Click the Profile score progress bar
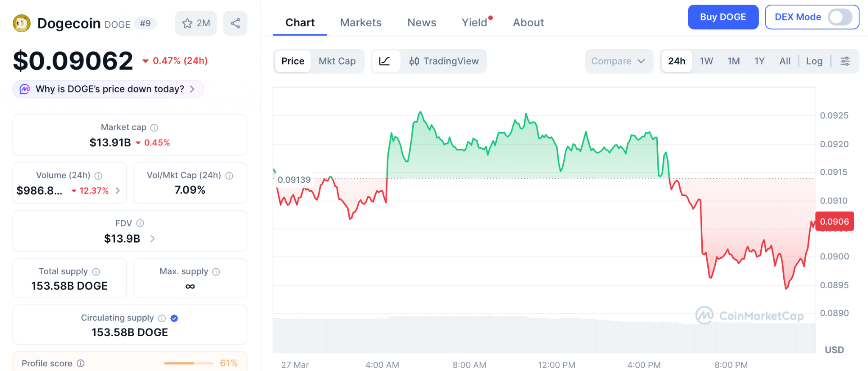Screen dimensions: 868x371 tap(189, 363)
